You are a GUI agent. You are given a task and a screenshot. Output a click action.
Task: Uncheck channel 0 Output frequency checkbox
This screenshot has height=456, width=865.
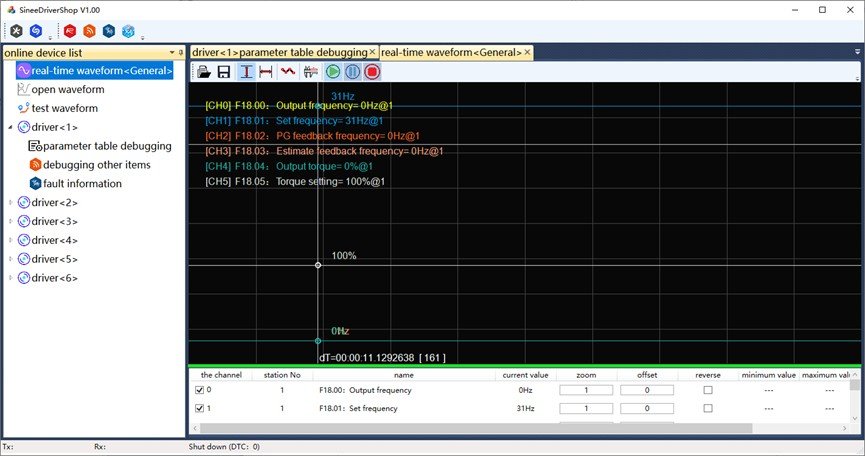pyautogui.click(x=200, y=390)
